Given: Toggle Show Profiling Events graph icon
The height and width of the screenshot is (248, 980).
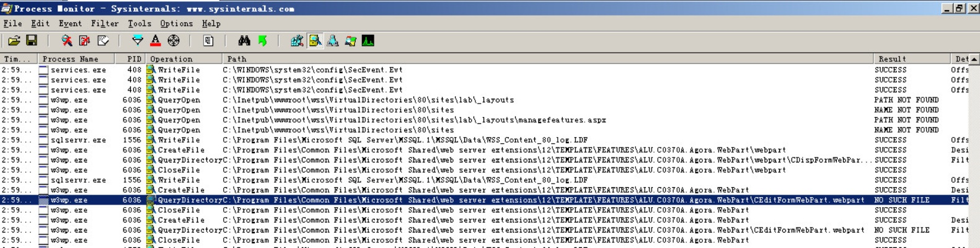Looking at the screenshot, I should click(368, 41).
